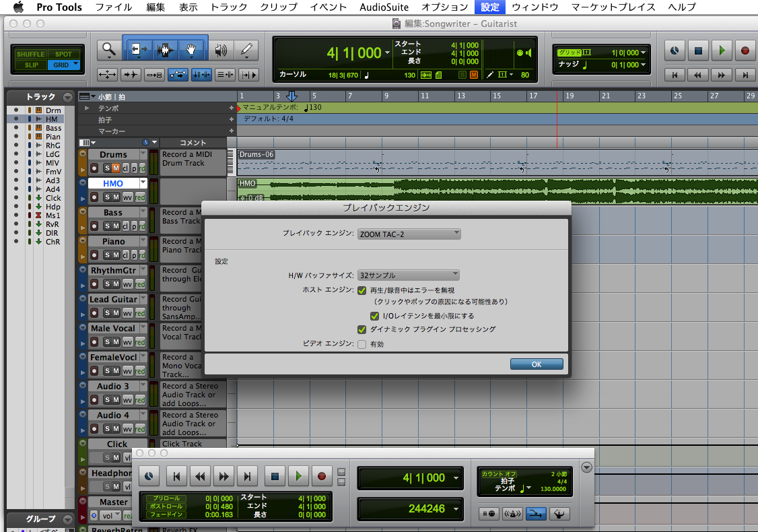Image resolution: width=758 pixels, height=532 pixels.
Task: Click Stop in the floating Transport window
Action: coord(275,476)
